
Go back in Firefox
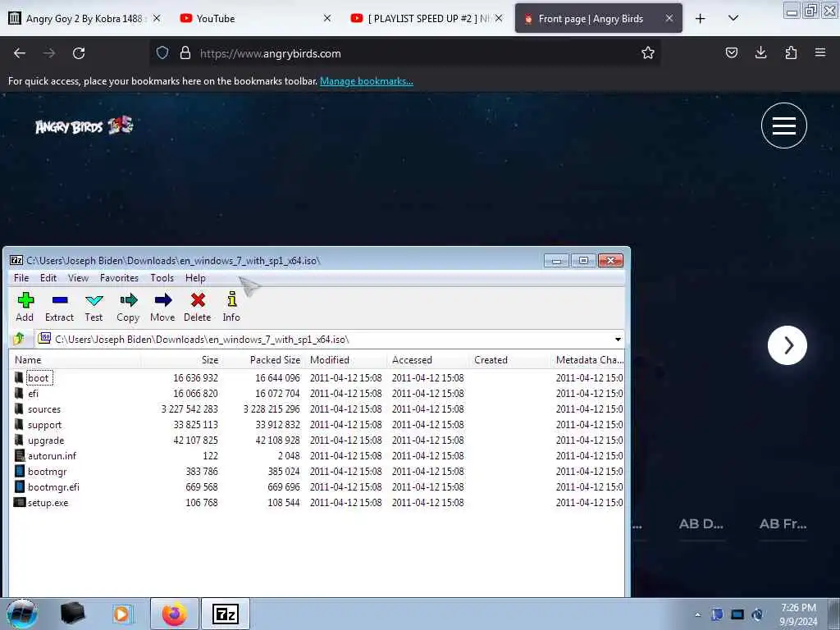pyautogui.click(x=20, y=53)
